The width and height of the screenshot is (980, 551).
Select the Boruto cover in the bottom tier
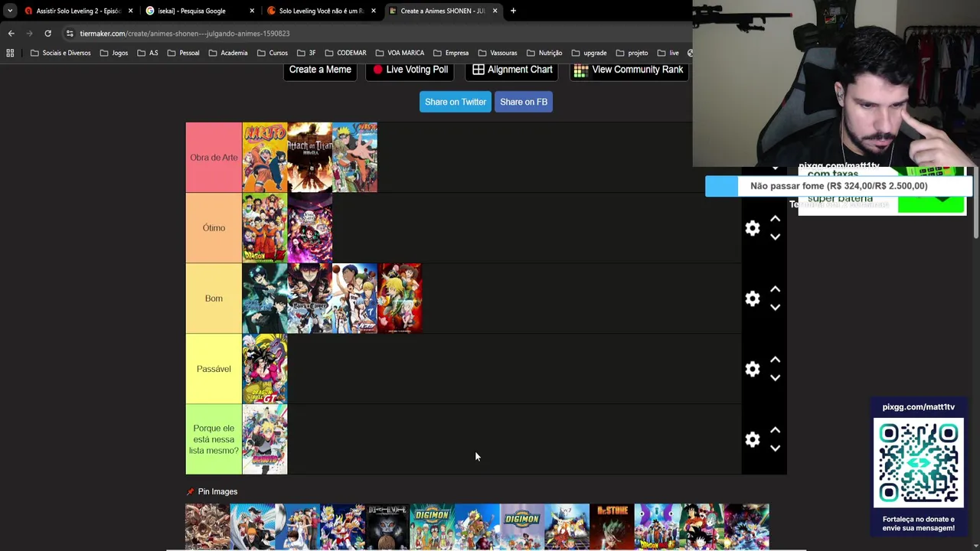click(265, 439)
